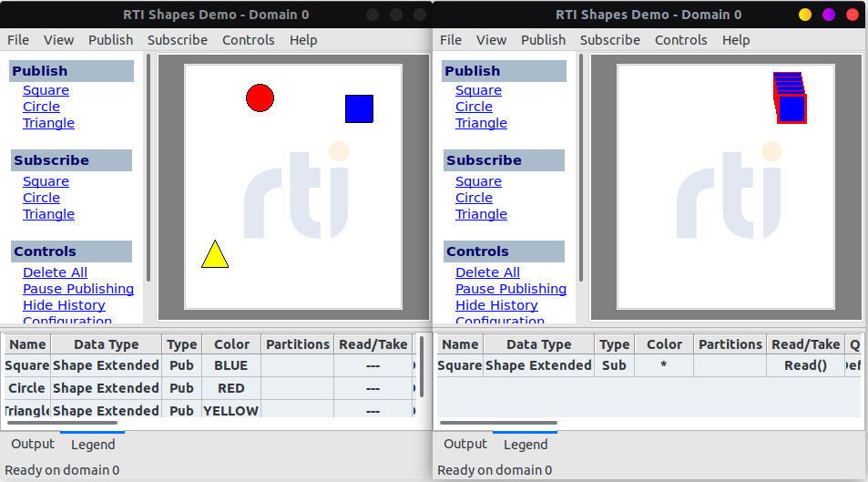
Task: Switch to Legend tab in left window
Action: tap(93, 445)
